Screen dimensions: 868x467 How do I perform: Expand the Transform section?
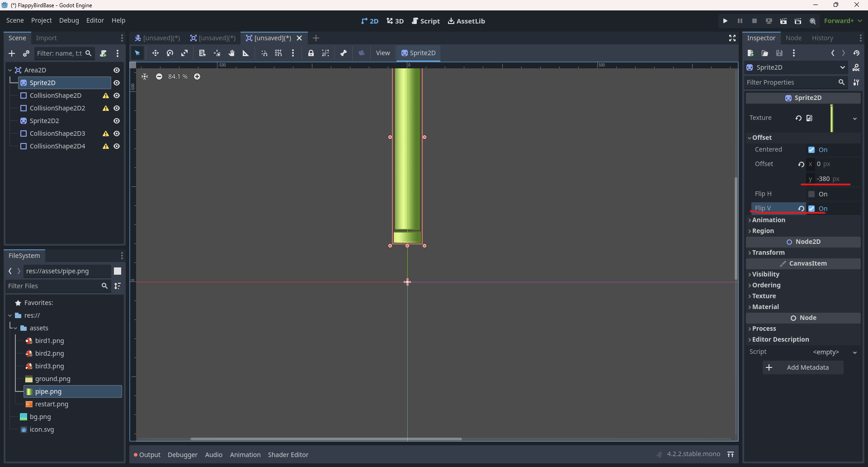pos(768,253)
